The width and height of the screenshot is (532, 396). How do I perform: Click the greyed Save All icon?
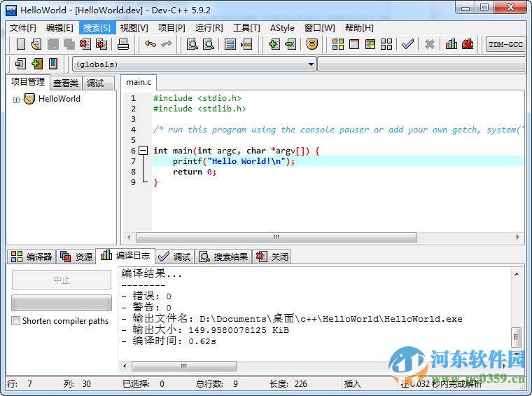tap(69, 44)
